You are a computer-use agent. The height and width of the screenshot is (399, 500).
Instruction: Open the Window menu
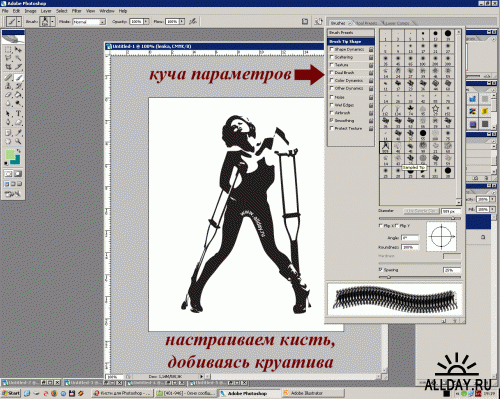107,11
